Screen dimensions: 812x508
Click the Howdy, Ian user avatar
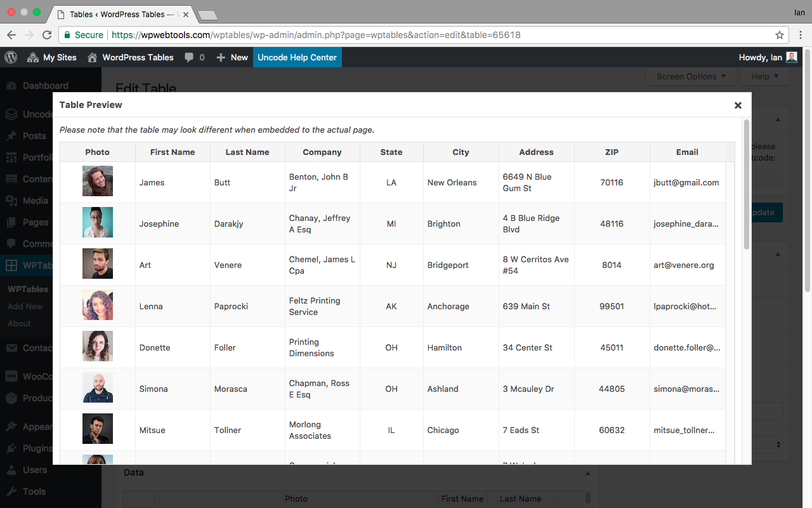[791, 57]
